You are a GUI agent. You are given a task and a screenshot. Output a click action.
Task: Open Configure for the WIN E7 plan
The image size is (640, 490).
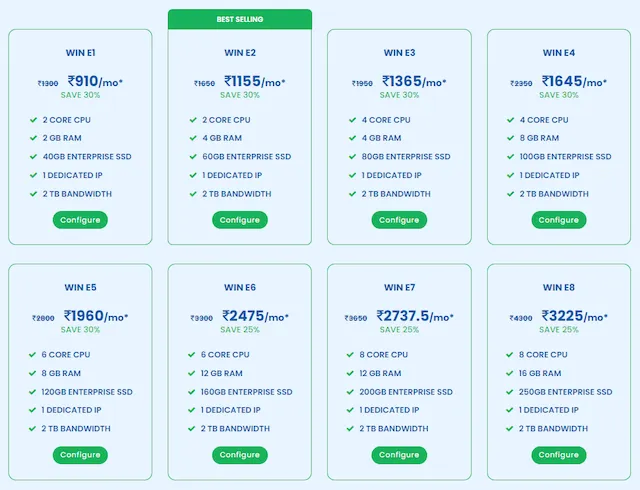coord(399,454)
